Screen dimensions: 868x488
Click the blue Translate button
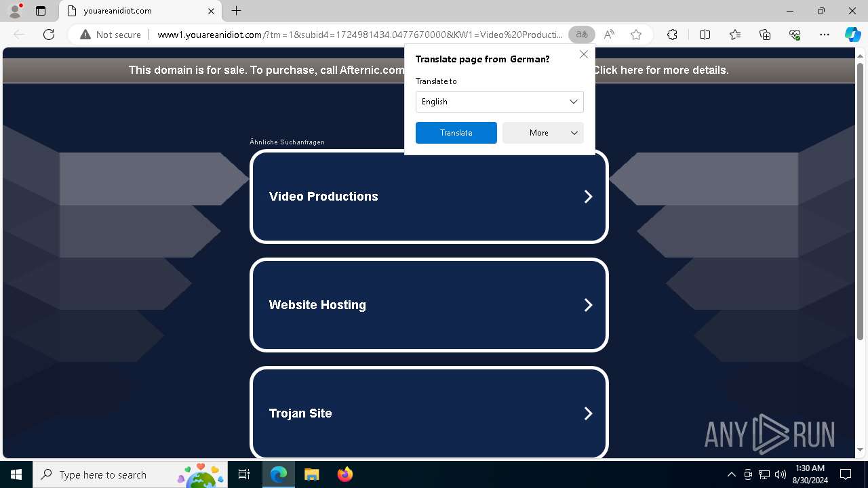tap(456, 133)
